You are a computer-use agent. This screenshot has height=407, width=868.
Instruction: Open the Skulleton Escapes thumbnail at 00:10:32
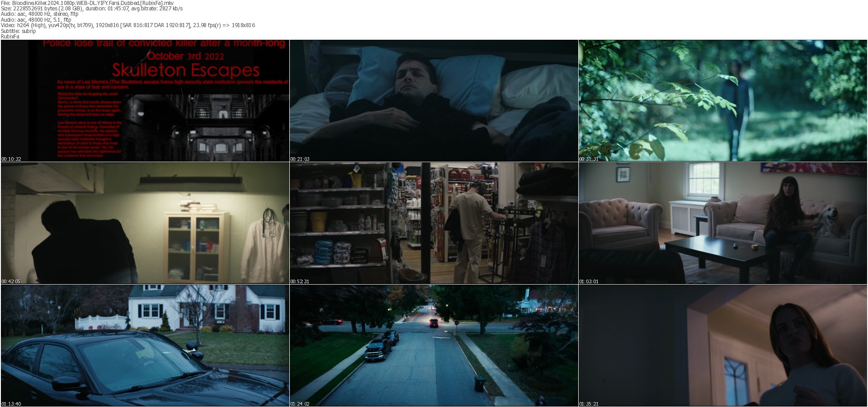(x=145, y=100)
